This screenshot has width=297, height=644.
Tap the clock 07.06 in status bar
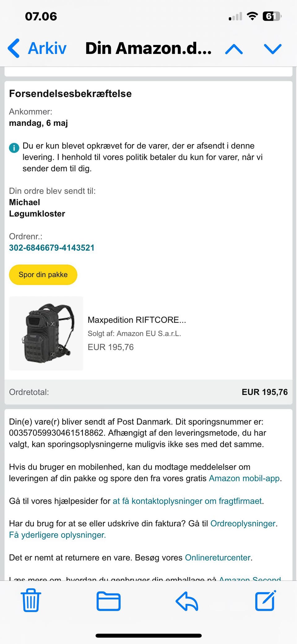[41, 16]
